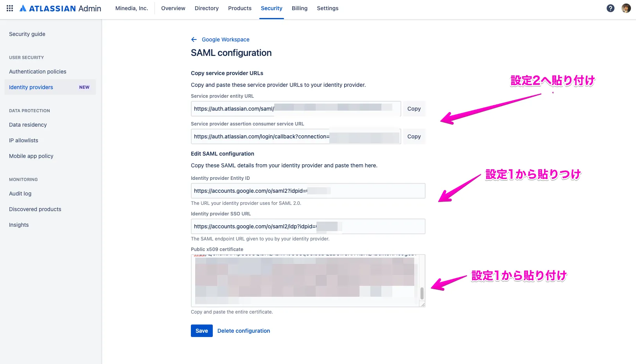
Task: Copy the assertion consumer service URL
Action: [414, 136]
